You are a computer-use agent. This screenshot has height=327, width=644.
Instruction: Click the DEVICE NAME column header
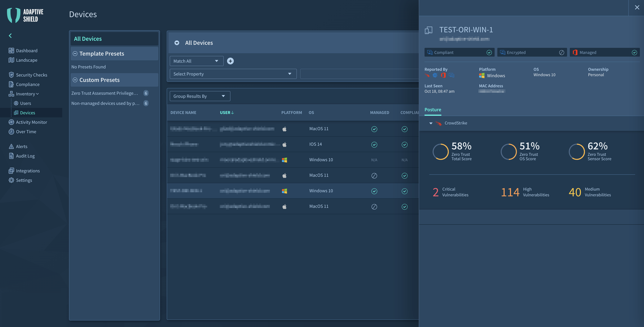pos(183,113)
